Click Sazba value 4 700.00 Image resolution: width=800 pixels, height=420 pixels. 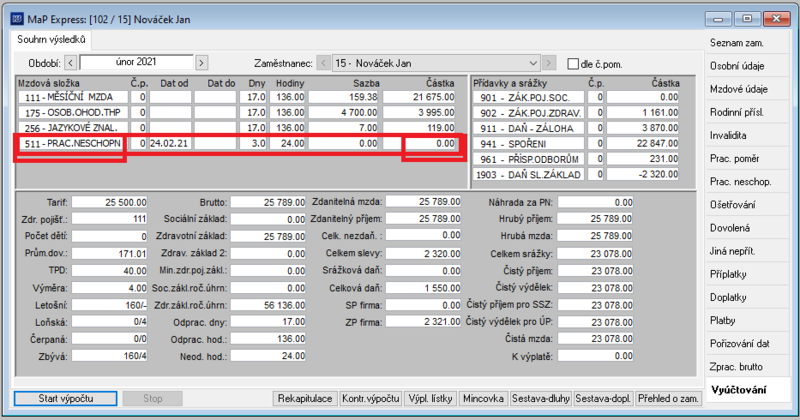coord(343,112)
